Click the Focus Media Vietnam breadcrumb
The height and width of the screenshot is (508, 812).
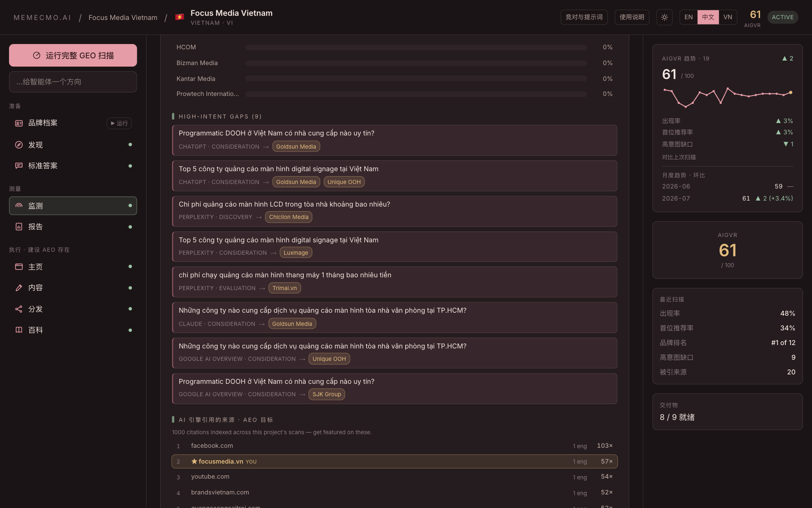[123, 18]
